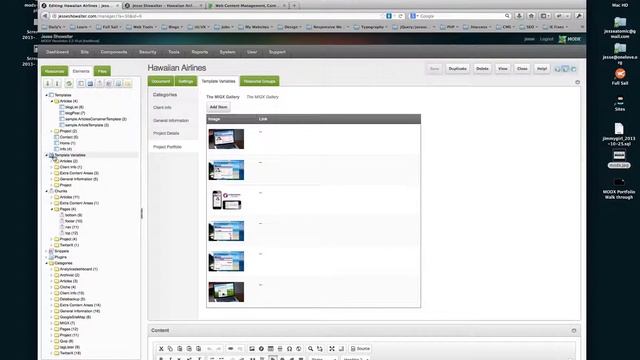Click the Source button in the editor toolbar
The width and height of the screenshot is (640, 360).
(x=360, y=349)
